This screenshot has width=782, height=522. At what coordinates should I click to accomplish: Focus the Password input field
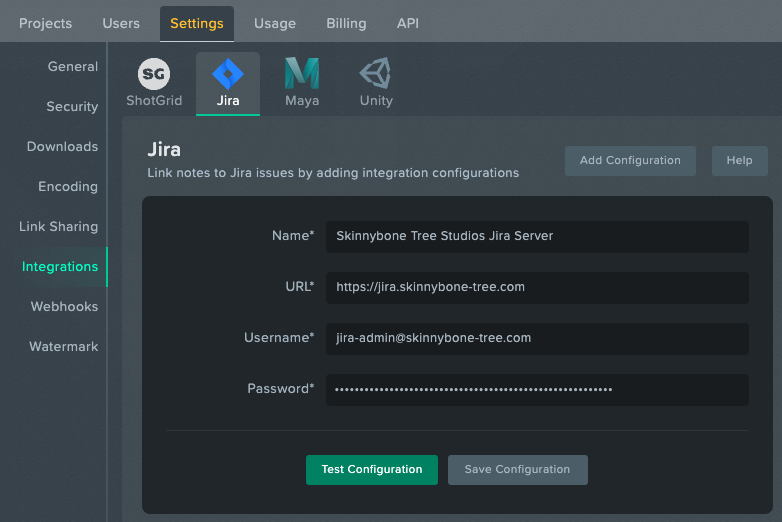pyautogui.click(x=537, y=389)
